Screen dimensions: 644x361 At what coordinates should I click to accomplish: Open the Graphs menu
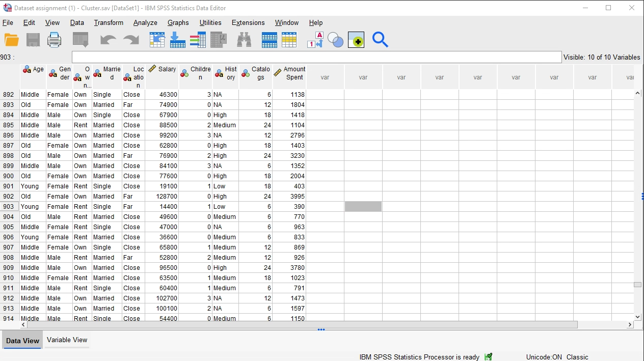(178, 23)
